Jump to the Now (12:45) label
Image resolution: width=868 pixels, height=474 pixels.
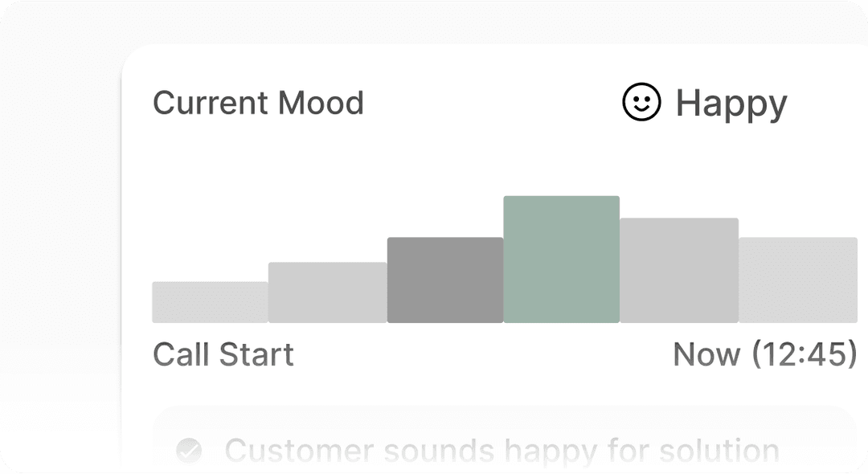764,354
